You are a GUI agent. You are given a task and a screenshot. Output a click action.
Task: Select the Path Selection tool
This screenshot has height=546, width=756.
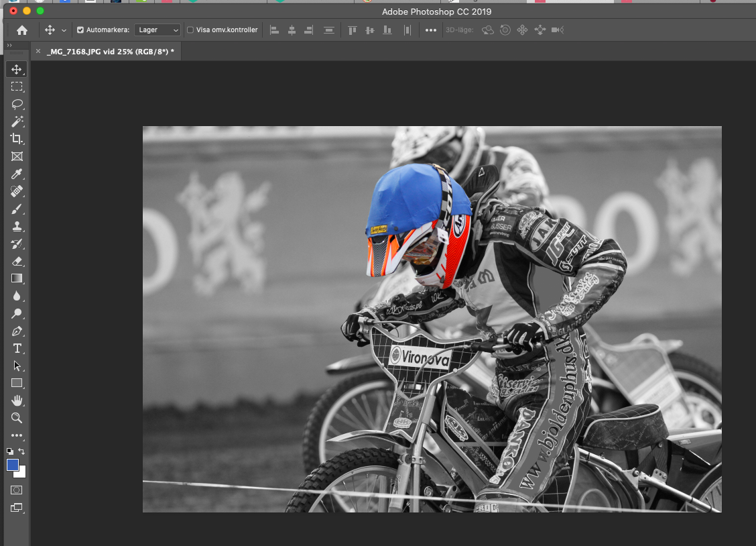point(17,366)
